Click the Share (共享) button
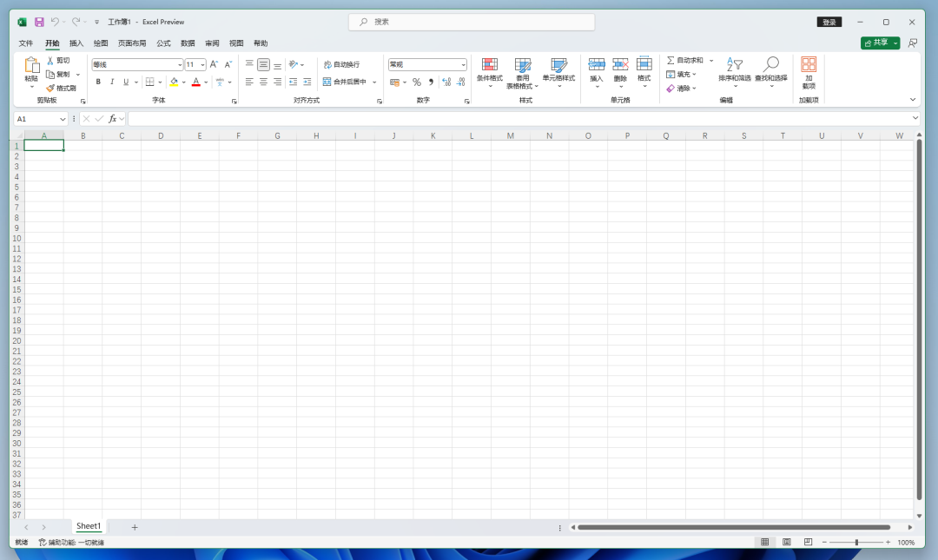 point(876,43)
